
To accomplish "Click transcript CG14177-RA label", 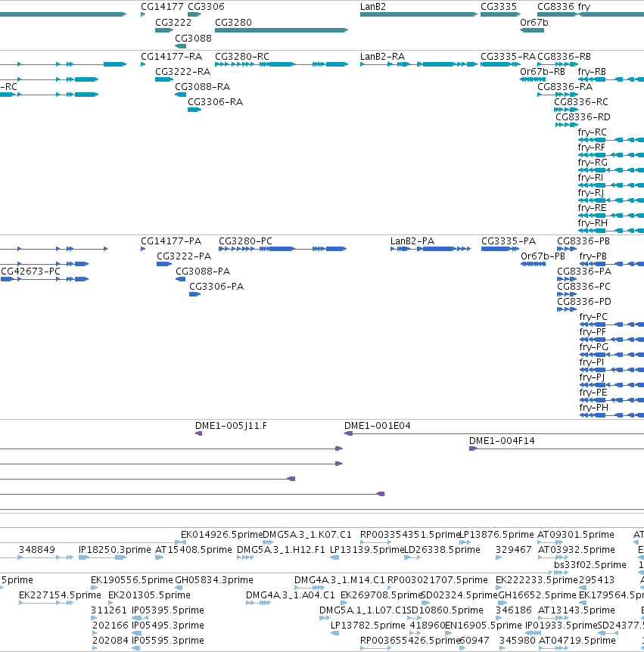I will pyautogui.click(x=171, y=57).
